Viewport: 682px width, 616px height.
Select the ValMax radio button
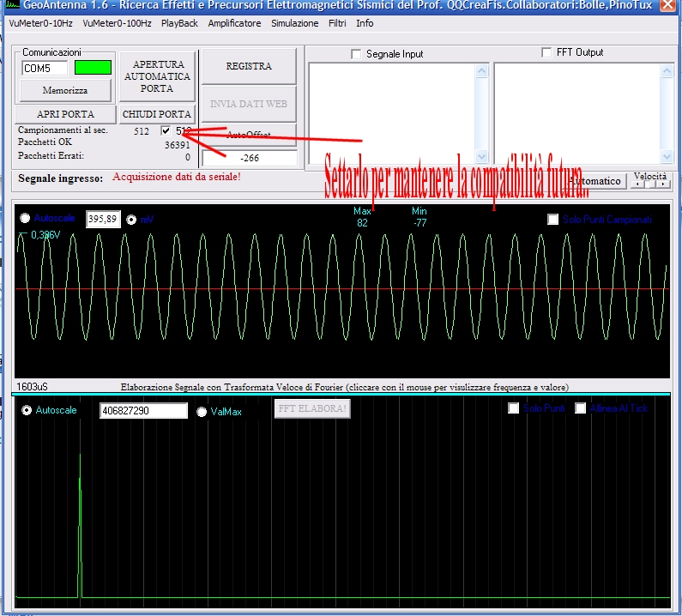click(202, 412)
